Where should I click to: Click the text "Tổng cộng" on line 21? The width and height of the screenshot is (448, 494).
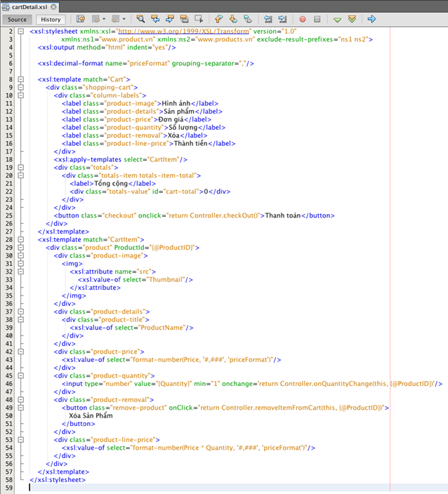coord(111,183)
